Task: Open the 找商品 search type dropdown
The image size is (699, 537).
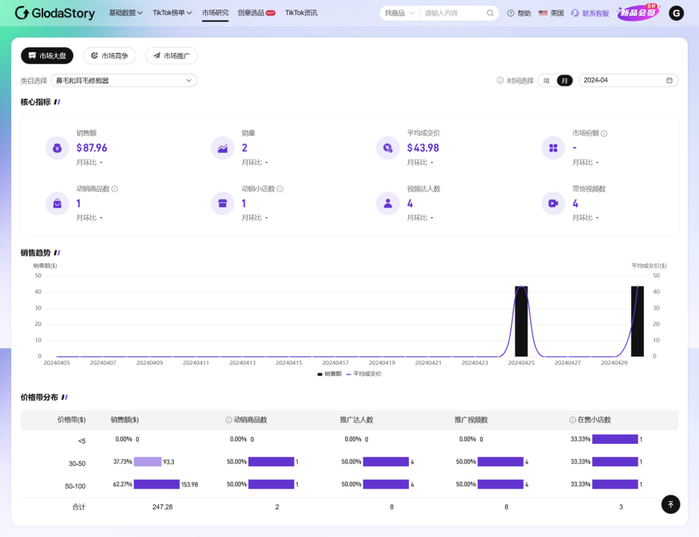Action: (x=398, y=13)
